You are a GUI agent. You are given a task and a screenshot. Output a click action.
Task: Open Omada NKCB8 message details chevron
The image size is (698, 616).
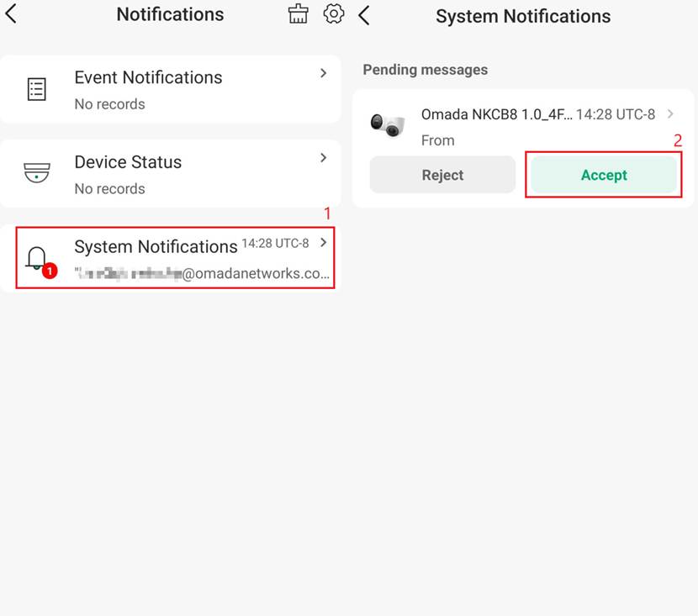[670, 114]
